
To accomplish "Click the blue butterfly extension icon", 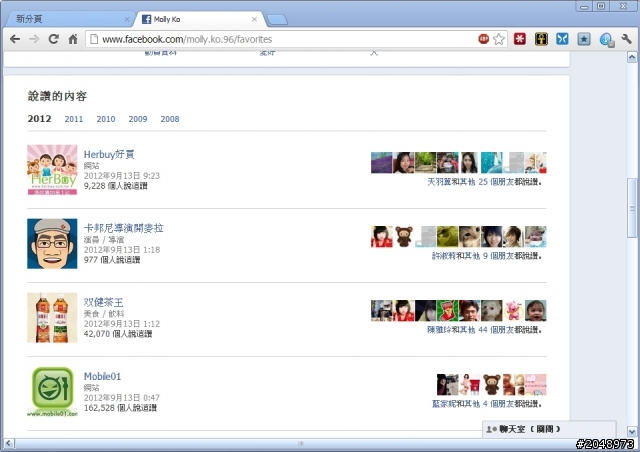I will click(562, 39).
